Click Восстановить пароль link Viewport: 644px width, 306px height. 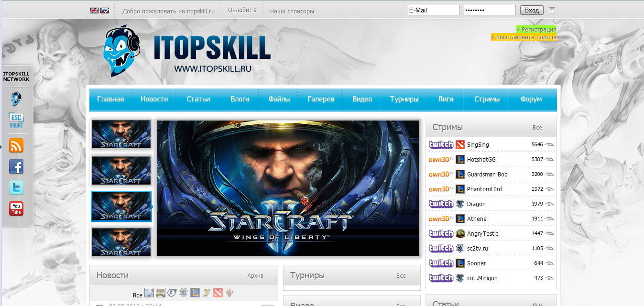pos(524,37)
